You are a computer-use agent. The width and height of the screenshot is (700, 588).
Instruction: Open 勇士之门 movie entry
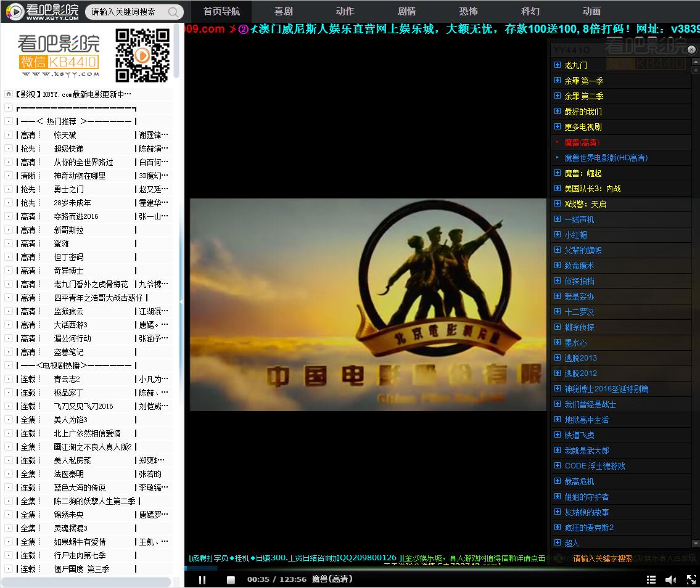pyautogui.click(x=68, y=189)
